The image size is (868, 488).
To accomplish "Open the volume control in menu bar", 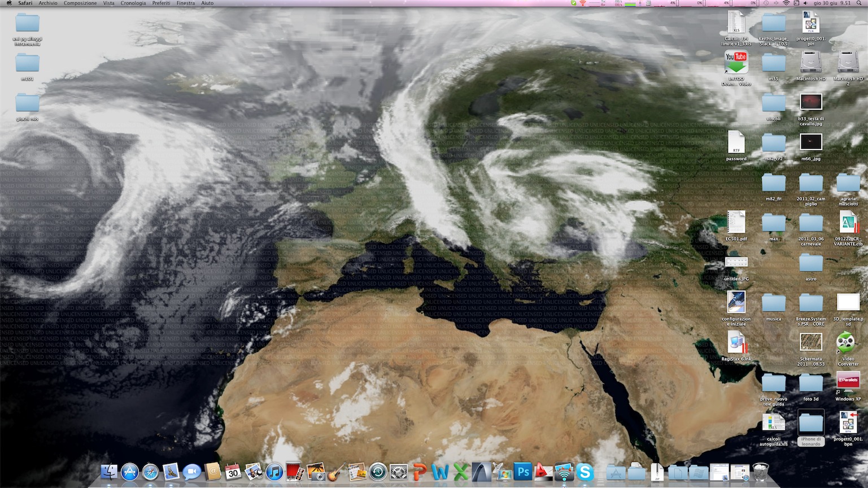I will [x=806, y=3].
